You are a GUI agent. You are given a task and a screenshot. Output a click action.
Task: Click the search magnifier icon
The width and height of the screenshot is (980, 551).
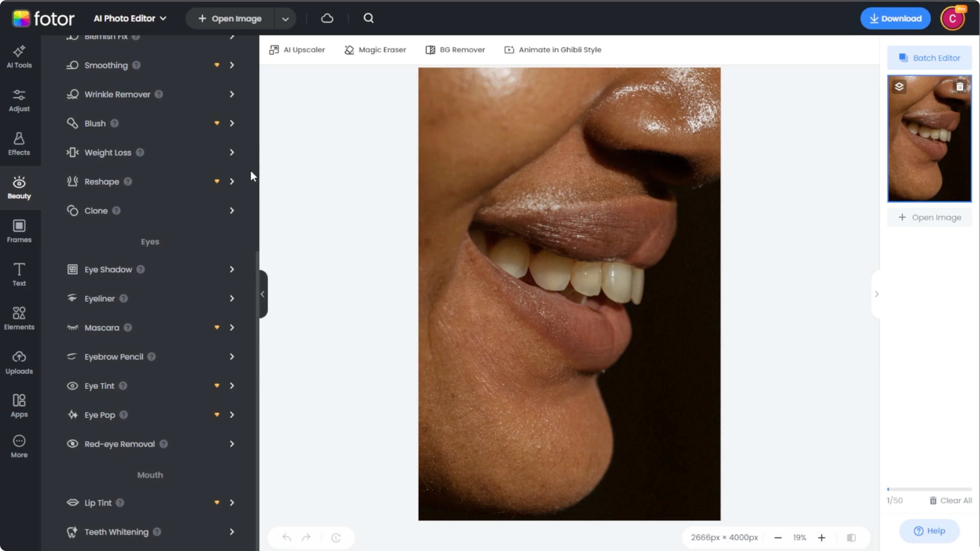point(368,18)
